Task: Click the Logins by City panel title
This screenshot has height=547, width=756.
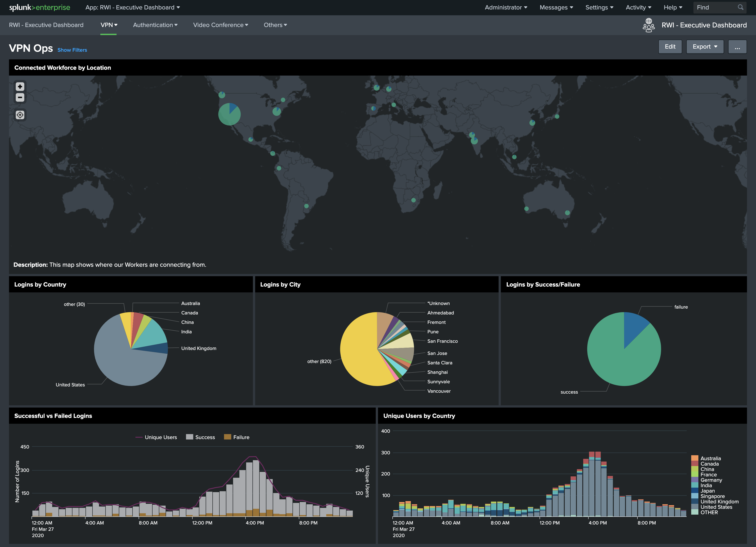Action: (x=280, y=285)
